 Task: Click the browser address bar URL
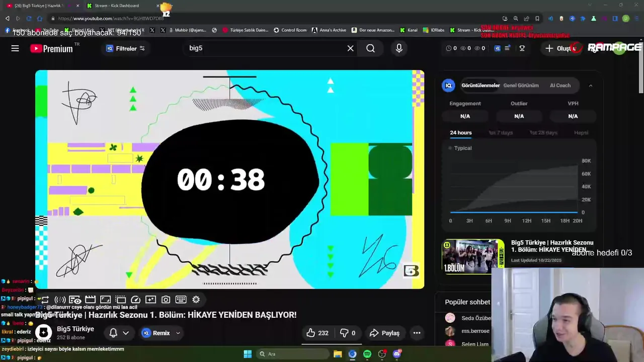click(x=111, y=19)
